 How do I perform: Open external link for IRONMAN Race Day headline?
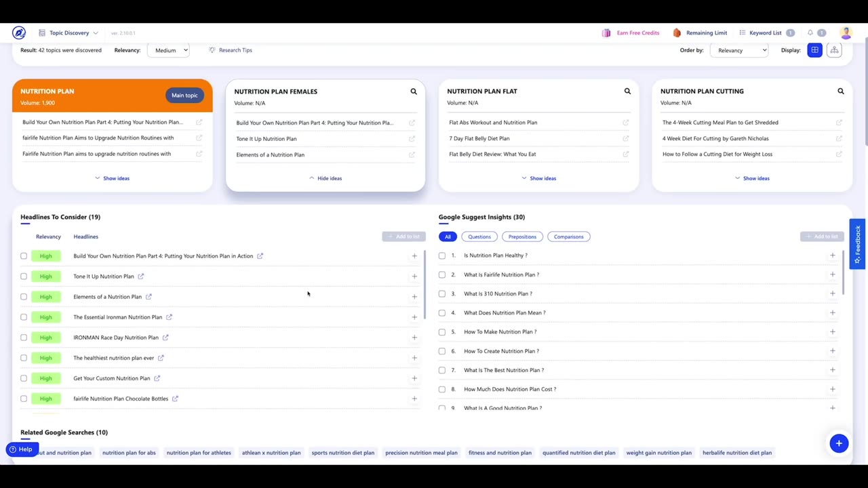[x=165, y=338]
